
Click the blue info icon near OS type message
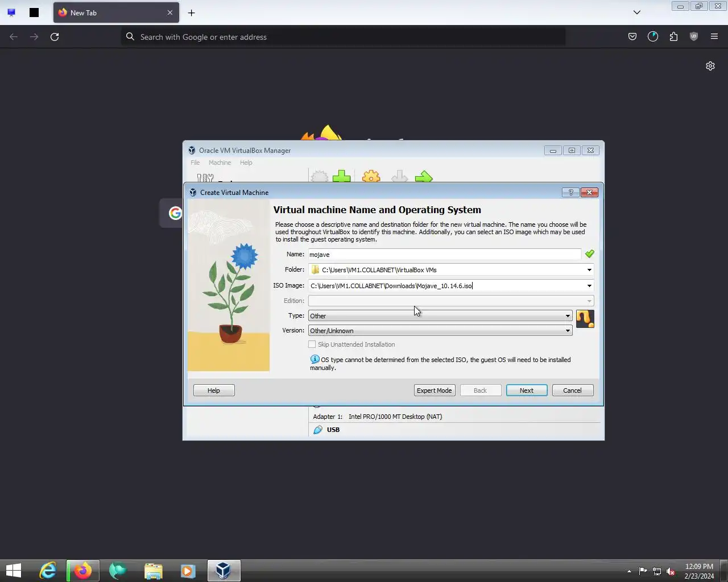click(315, 359)
